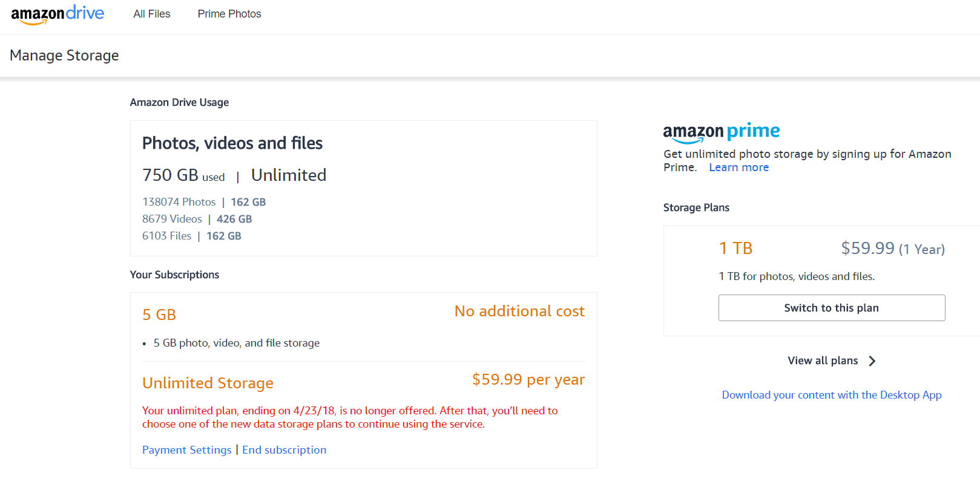
Task: Click the 5 GB subscription heading
Action: pos(159,314)
